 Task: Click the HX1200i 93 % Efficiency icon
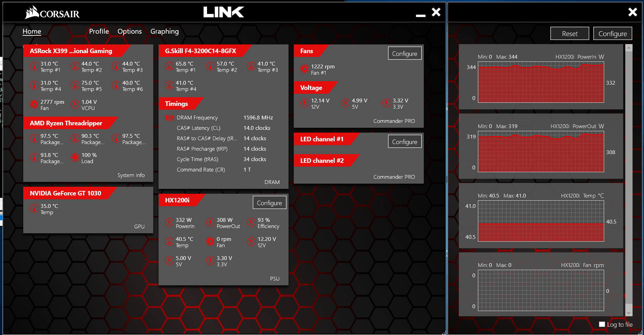(x=251, y=222)
